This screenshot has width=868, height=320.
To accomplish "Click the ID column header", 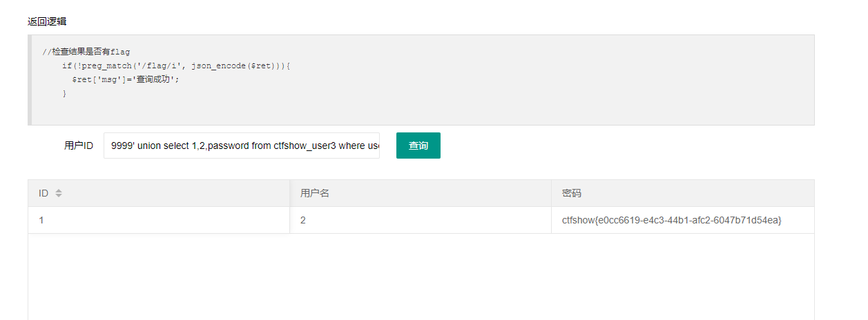I will click(44, 193).
